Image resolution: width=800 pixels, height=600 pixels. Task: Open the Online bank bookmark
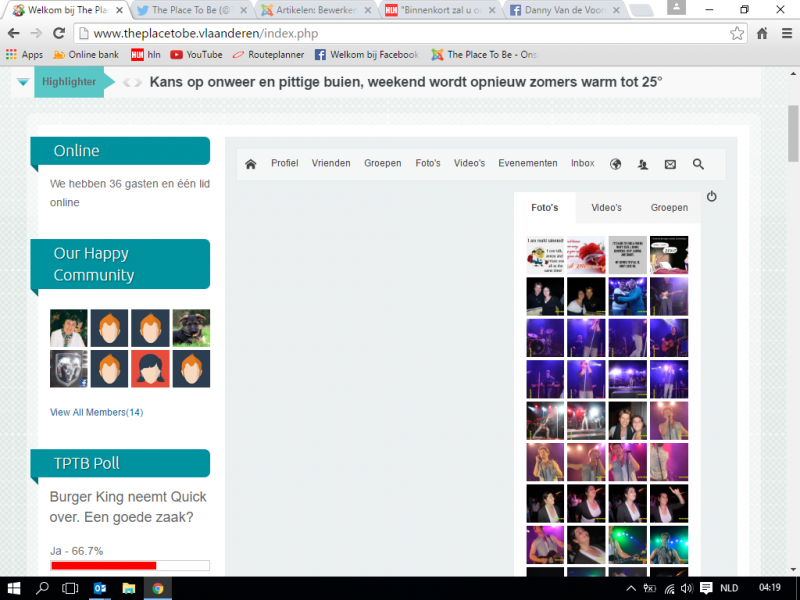coord(86,55)
